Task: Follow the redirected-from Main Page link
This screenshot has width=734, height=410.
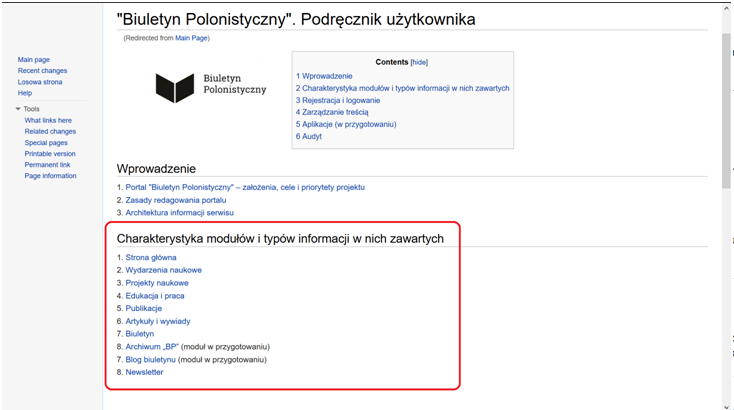Action: pos(192,38)
